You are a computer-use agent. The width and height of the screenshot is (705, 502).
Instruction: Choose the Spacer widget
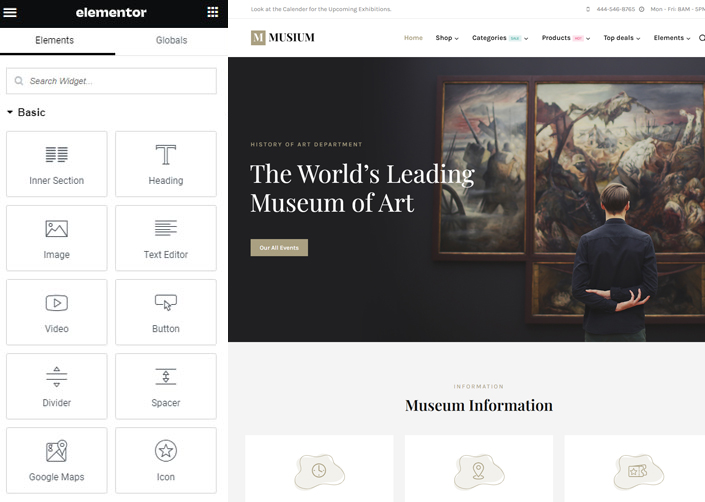click(x=166, y=386)
